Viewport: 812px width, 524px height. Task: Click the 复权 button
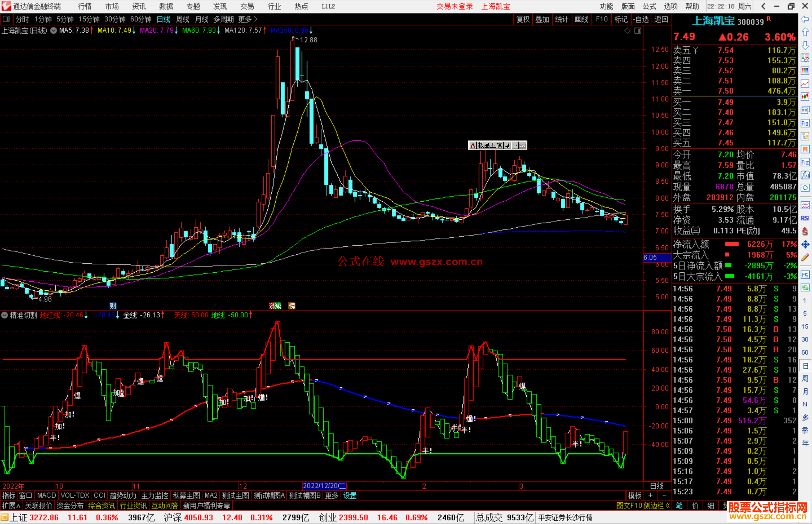[523, 19]
